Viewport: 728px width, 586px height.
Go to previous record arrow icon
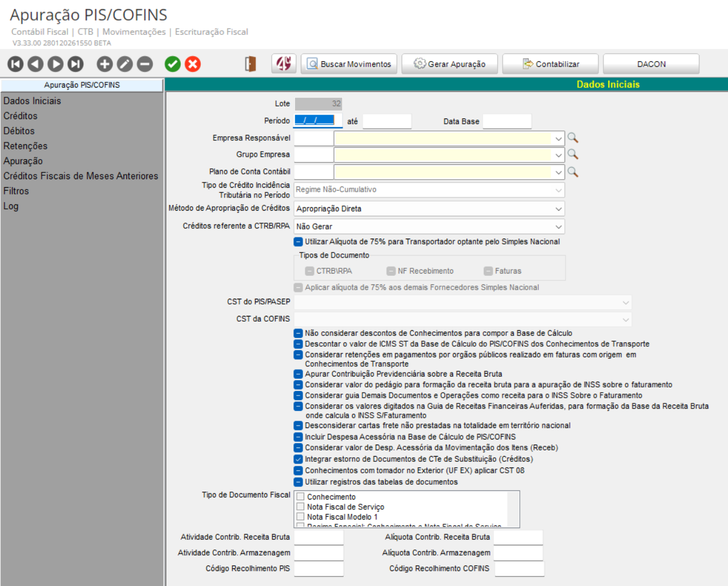coord(35,64)
